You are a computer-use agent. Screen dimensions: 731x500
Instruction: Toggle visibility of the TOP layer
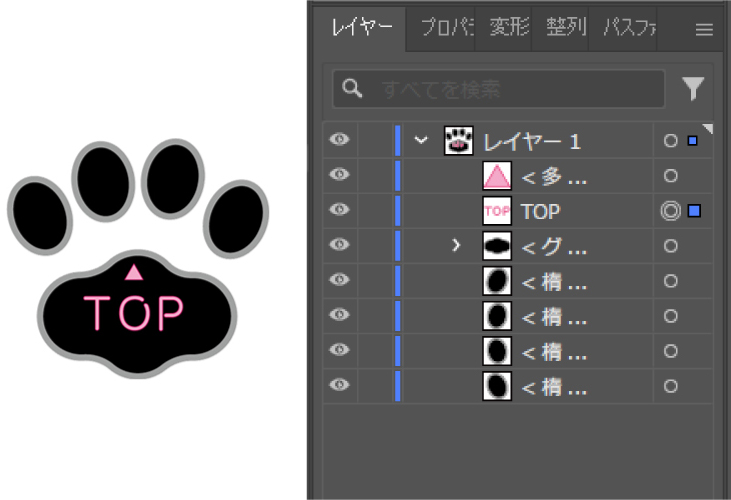pyautogui.click(x=340, y=211)
